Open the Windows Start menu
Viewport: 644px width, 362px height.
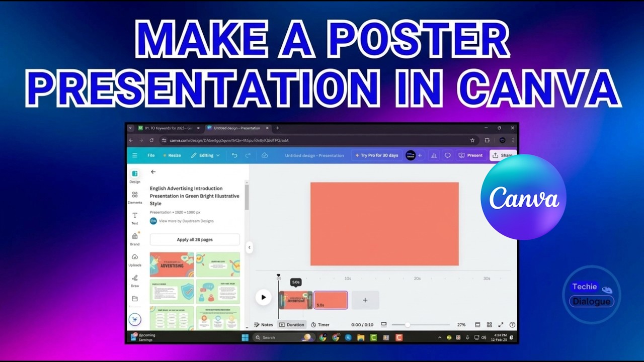click(x=245, y=337)
